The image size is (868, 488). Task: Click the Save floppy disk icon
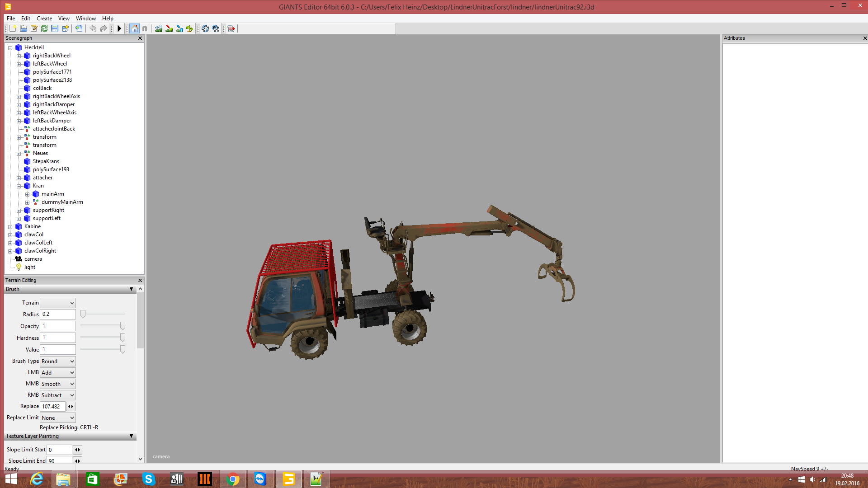click(55, 28)
